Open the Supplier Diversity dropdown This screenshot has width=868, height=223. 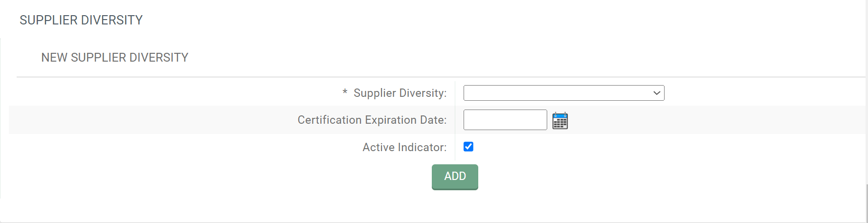pos(564,93)
